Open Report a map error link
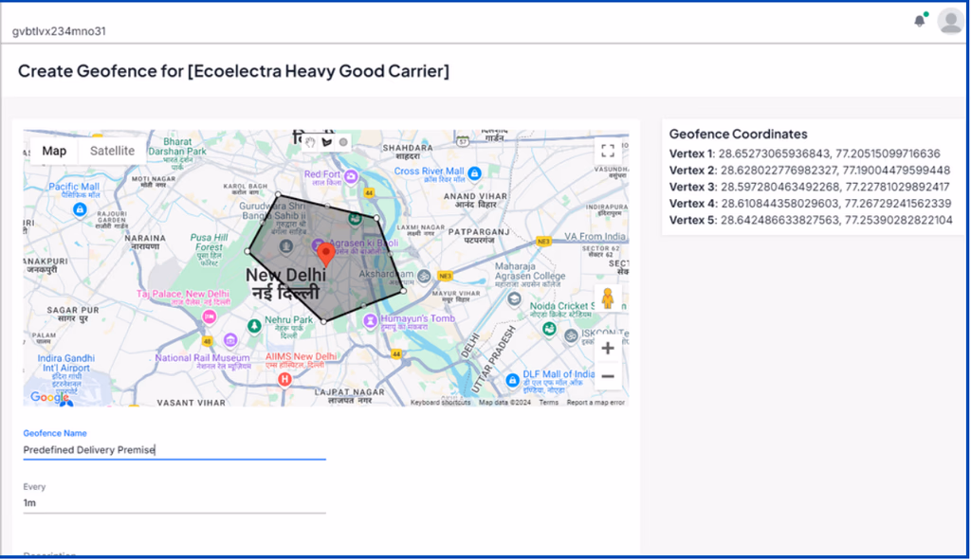This screenshot has width=971, height=560. coord(595,402)
